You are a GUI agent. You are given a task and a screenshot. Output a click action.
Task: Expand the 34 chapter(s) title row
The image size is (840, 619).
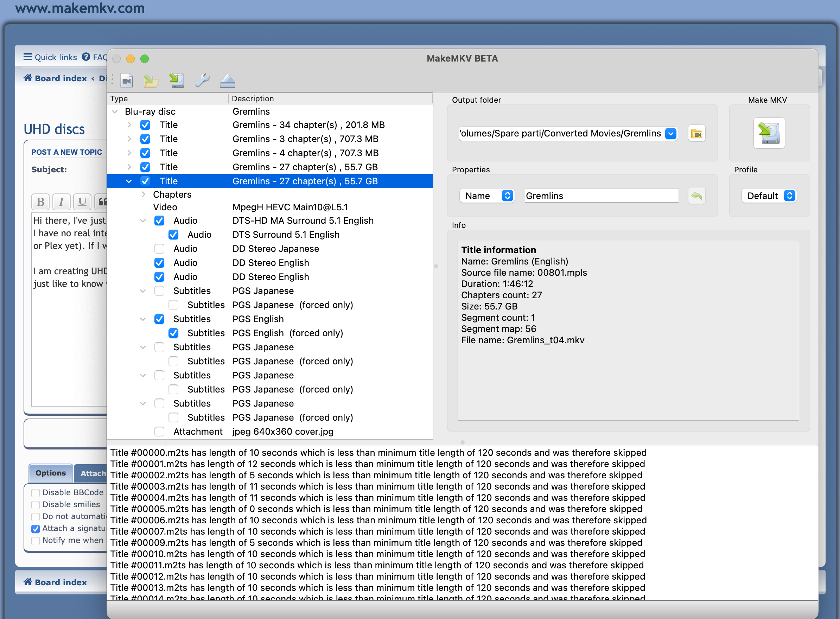click(x=129, y=125)
